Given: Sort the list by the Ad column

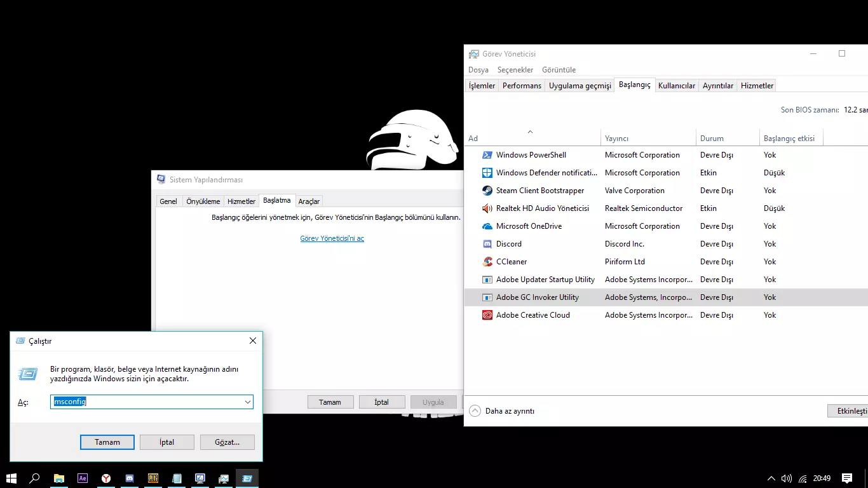Looking at the screenshot, I should 473,139.
